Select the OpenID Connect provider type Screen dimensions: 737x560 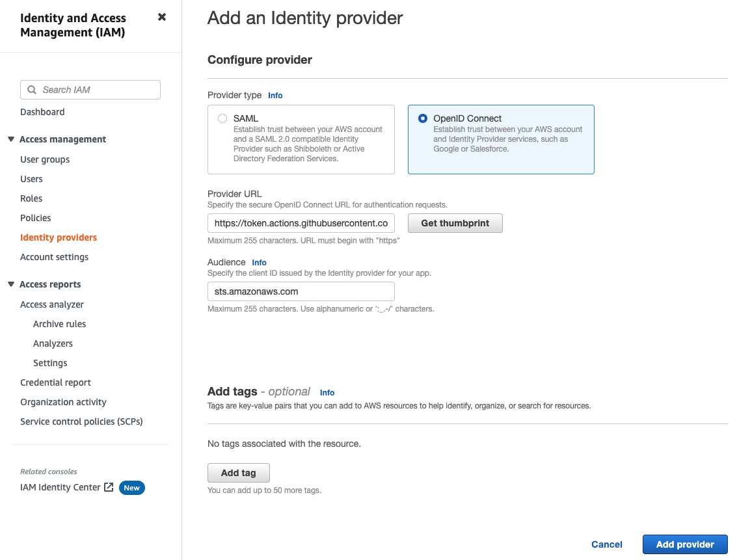[423, 118]
